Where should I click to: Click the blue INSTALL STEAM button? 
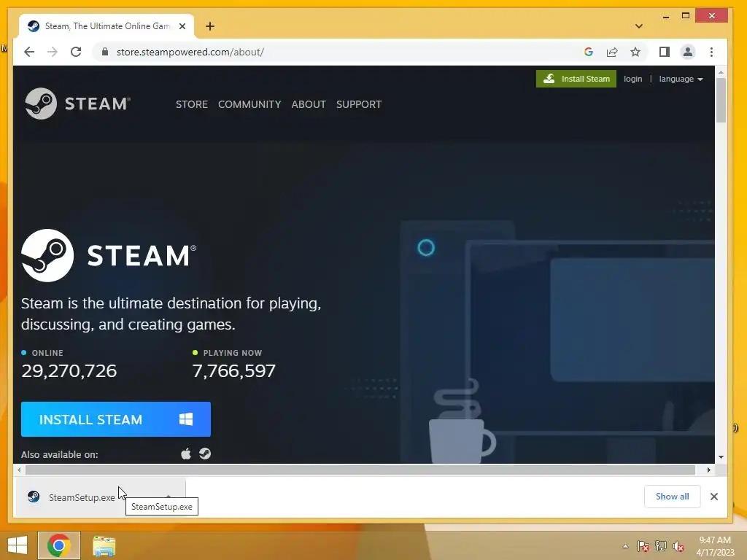[x=116, y=419]
